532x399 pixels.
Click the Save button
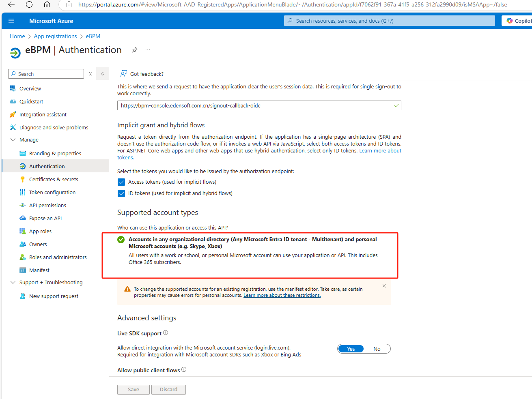click(x=134, y=390)
